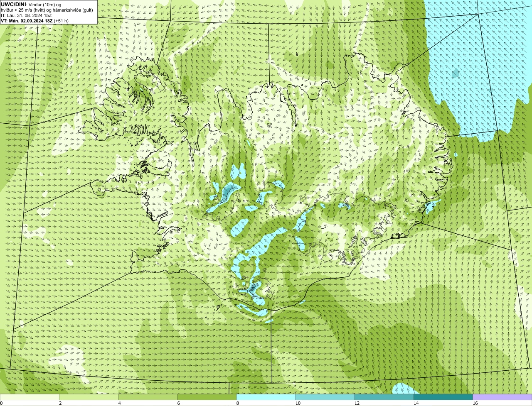The image size is (532, 406).
Task: Click the legend label '14'
Action: (416, 403)
